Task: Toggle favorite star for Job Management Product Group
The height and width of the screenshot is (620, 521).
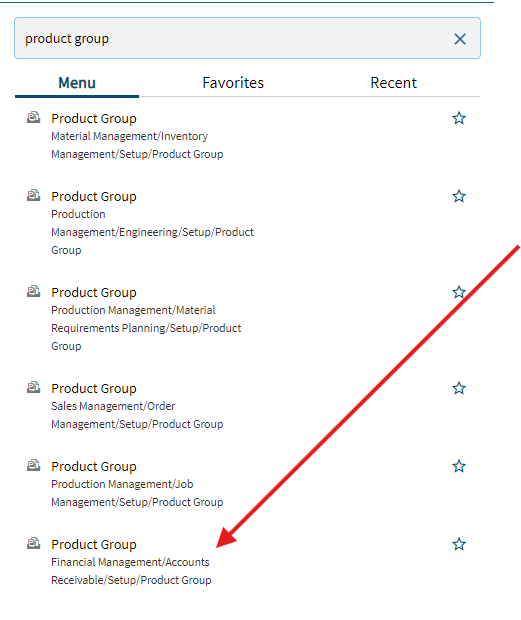Action: tap(459, 466)
